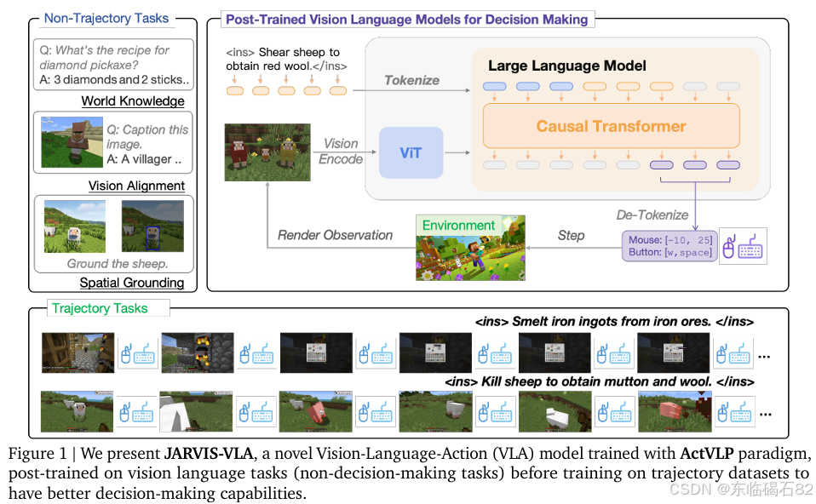
Task: Click the ellipsis ending the Kill sheep row
Action: click(x=765, y=415)
